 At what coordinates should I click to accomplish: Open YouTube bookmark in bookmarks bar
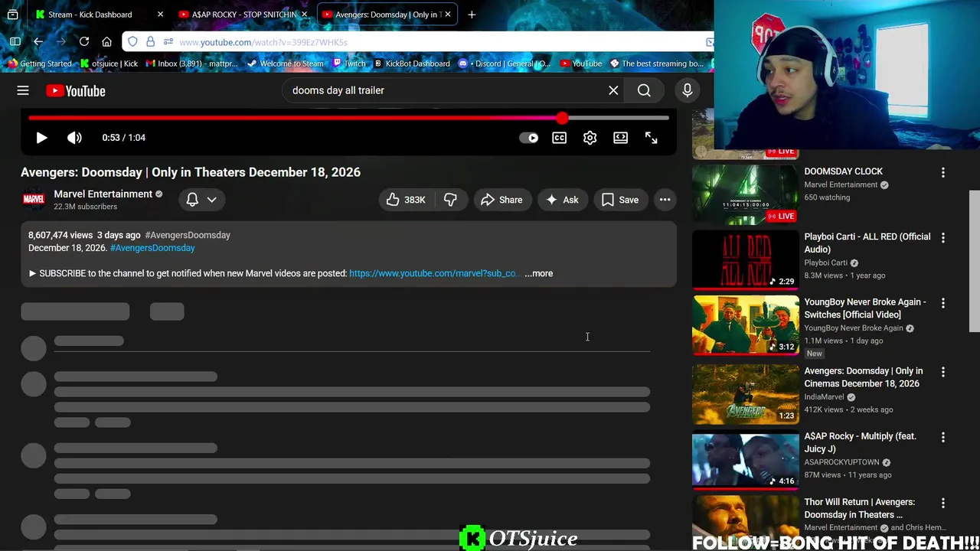coord(581,64)
